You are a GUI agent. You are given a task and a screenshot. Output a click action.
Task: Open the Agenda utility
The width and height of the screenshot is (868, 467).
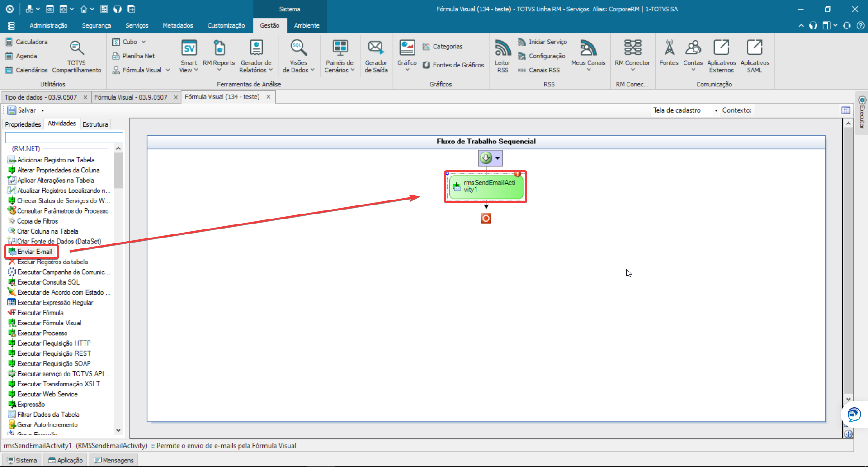[x=21, y=56]
